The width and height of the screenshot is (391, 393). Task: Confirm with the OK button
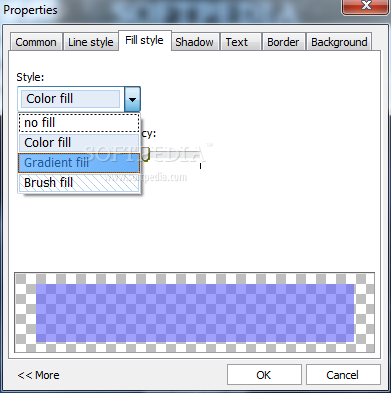264,375
